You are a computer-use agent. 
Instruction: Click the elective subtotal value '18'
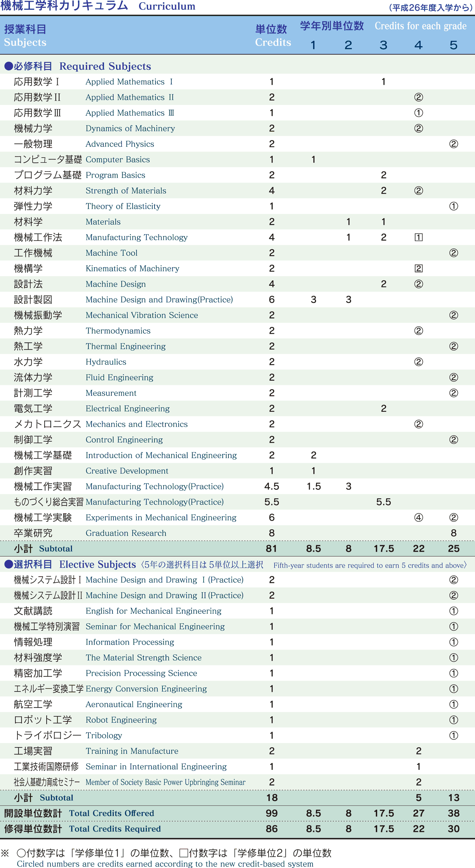[272, 797]
